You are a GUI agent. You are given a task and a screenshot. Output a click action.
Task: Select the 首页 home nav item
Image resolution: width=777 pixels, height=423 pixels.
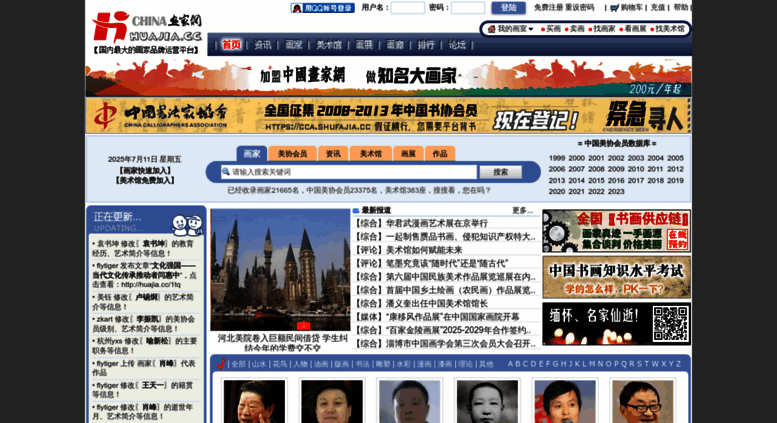coord(231,45)
